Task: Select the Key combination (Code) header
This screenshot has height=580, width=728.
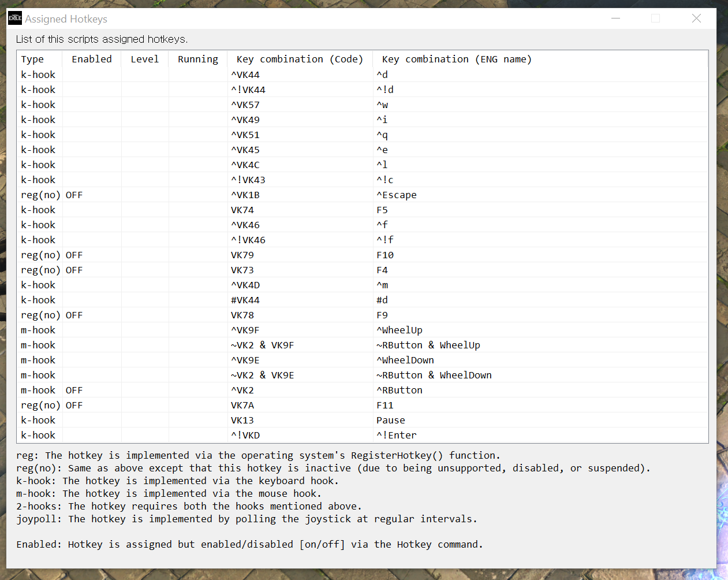Action: click(x=300, y=59)
